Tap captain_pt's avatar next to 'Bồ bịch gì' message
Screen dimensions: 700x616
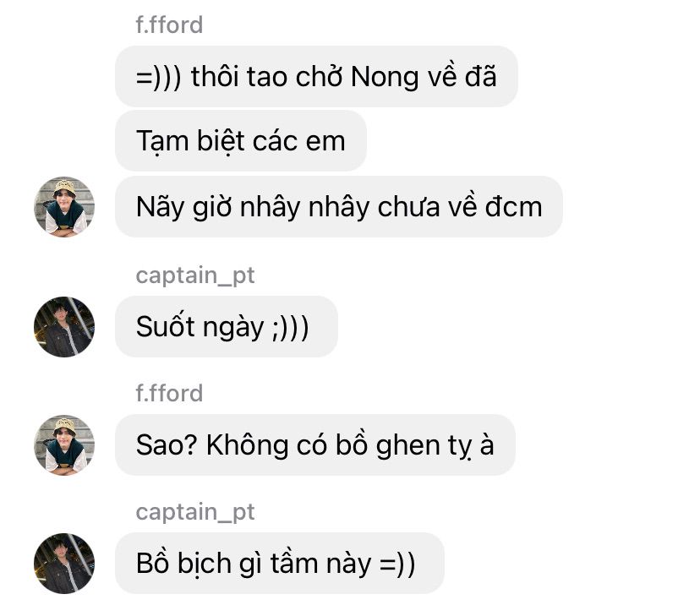pos(64,563)
